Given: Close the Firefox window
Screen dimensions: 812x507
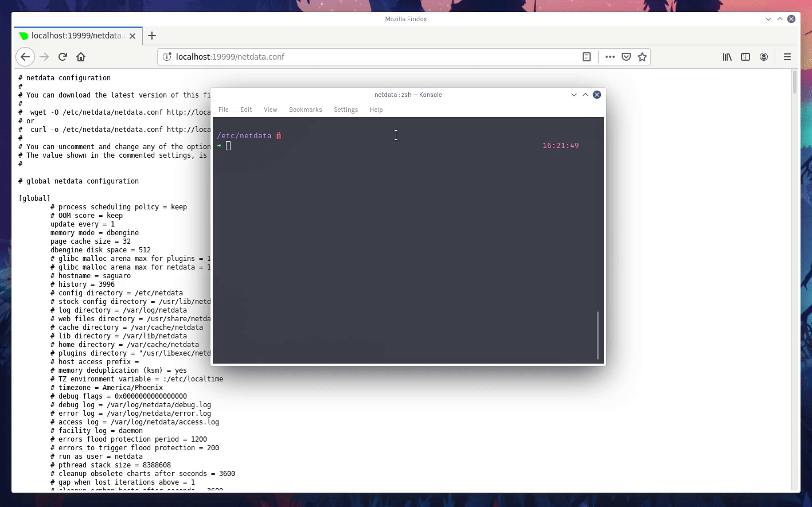Looking at the screenshot, I should 791,19.
